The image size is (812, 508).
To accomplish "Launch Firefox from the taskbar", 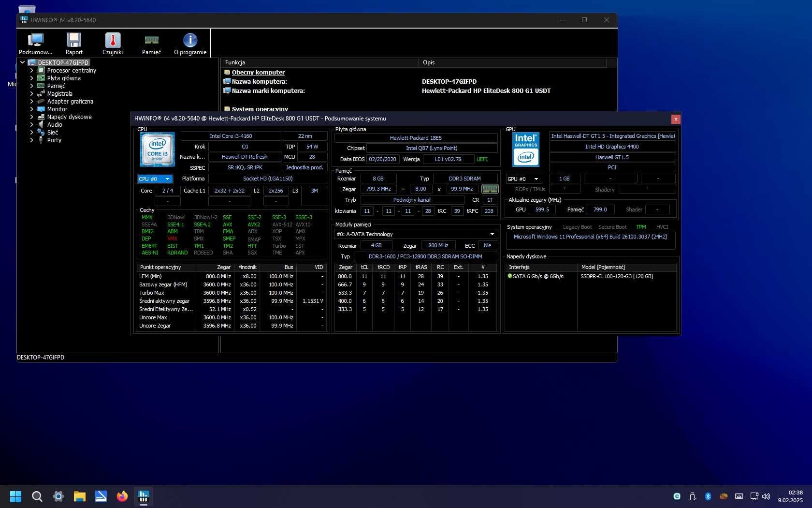I will pos(122,496).
